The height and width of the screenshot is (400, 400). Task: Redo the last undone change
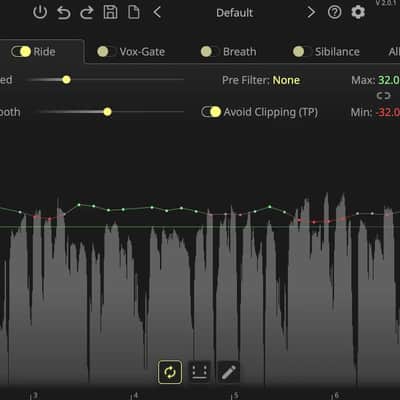87,13
